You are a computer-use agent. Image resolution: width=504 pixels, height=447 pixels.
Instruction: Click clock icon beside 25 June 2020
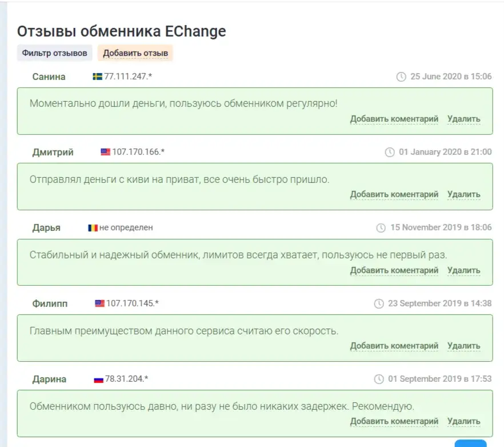(x=401, y=77)
